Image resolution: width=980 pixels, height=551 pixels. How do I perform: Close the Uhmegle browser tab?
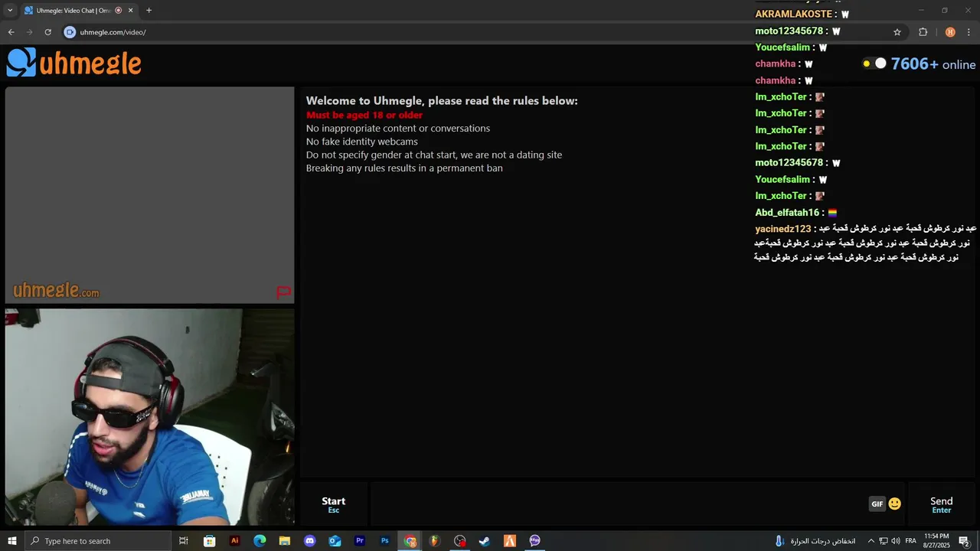[x=130, y=11]
